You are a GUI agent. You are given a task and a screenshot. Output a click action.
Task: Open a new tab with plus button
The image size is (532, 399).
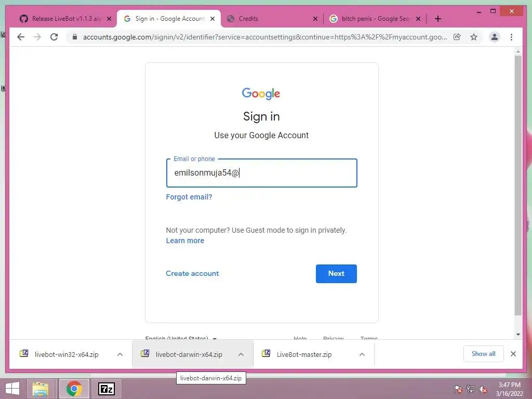tap(437, 19)
